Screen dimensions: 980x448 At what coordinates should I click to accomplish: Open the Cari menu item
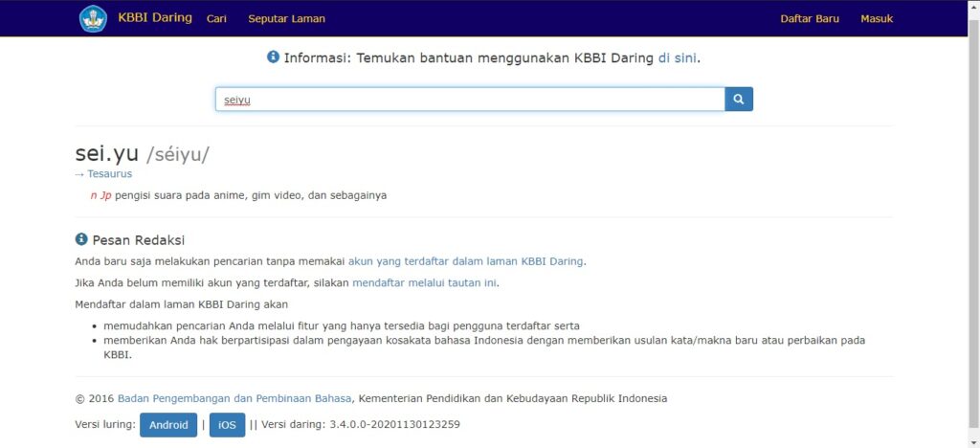point(216,19)
